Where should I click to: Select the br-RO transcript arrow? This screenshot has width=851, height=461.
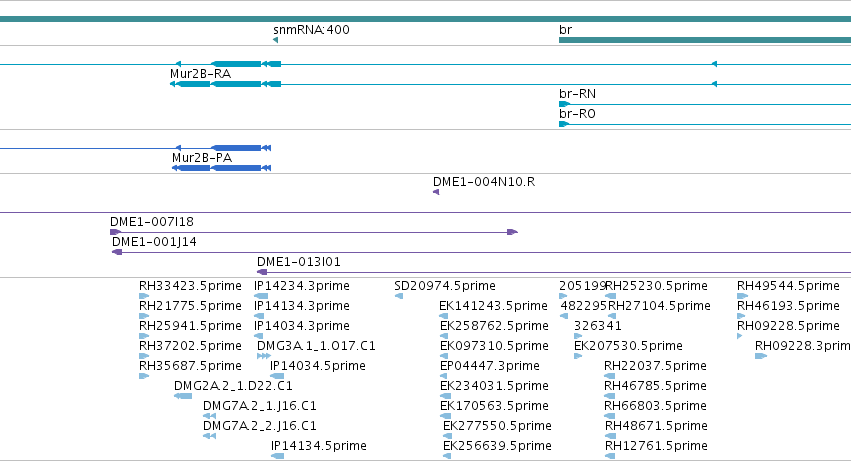(x=564, y=124)
